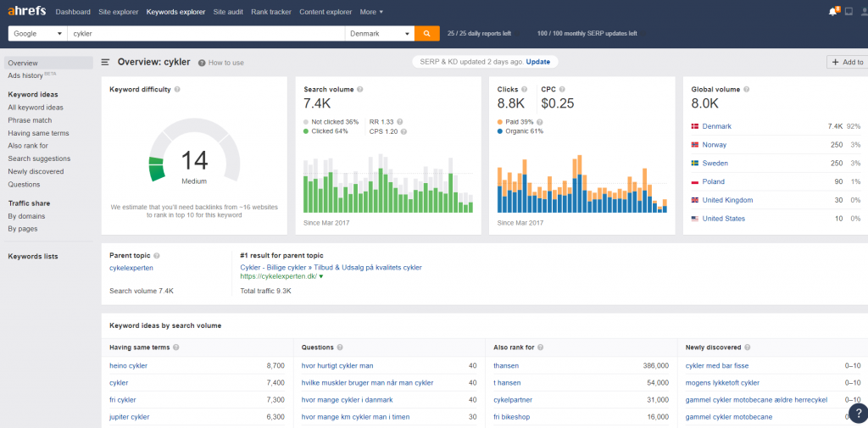This screenshot has width=868, height=428.
Task: Open Site explorer from the top menu
Action: [119, 12]
